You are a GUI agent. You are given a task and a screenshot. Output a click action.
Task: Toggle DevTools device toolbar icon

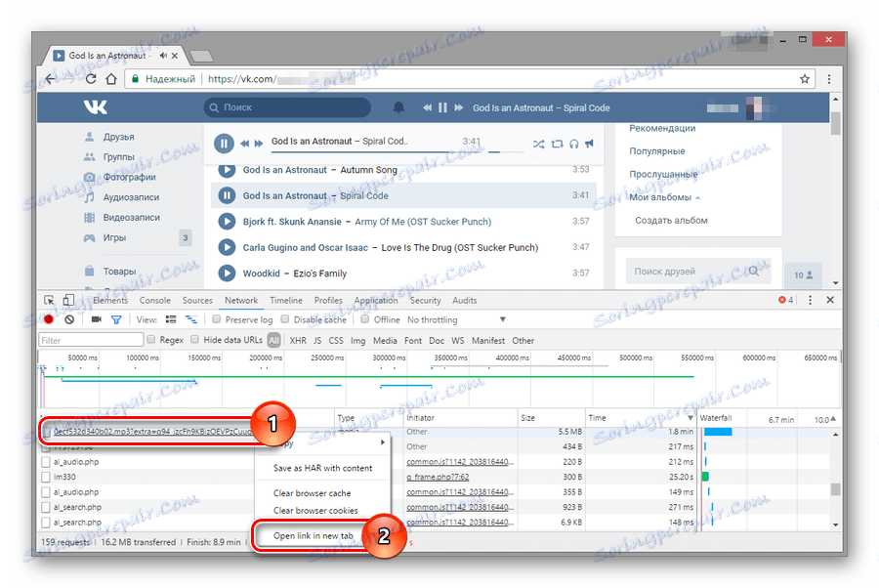(68, 301)
